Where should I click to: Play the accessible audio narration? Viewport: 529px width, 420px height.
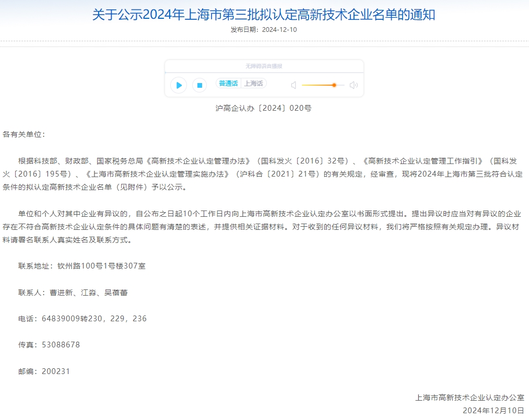(x=179, y=85)
